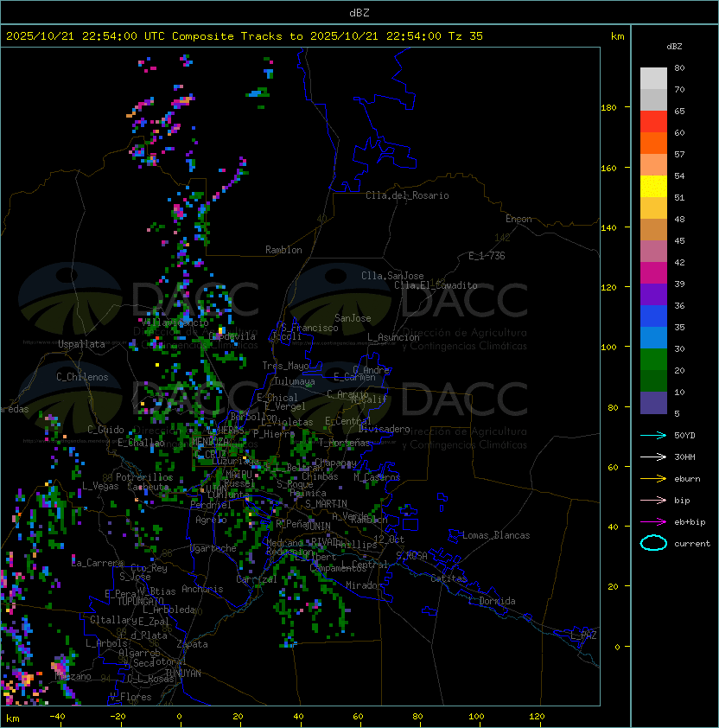Click the 'Mirador' place label
719x728 pixels.
[x=364, y=585]
